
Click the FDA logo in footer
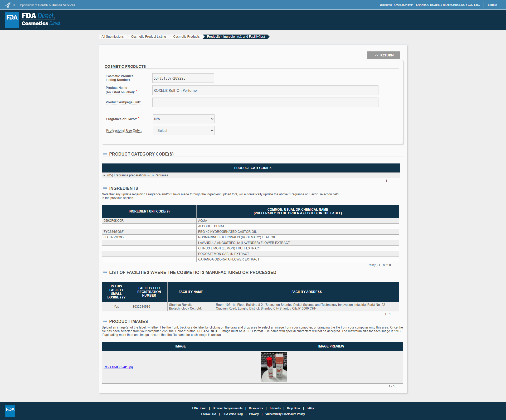(10, 411)
